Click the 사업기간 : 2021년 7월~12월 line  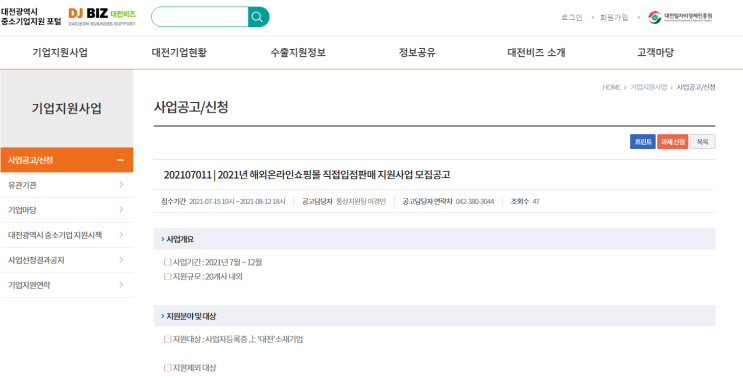(x=213, y=262)
